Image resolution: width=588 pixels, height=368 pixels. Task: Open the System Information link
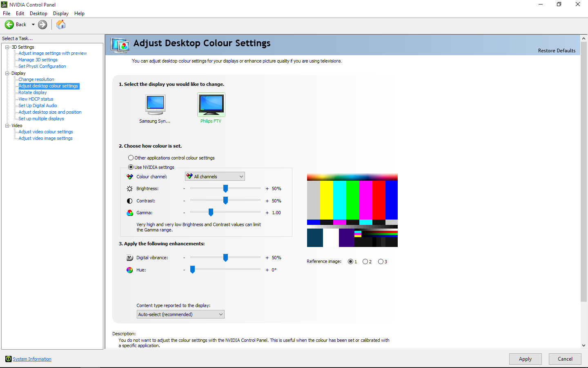[x=32, y=359]
